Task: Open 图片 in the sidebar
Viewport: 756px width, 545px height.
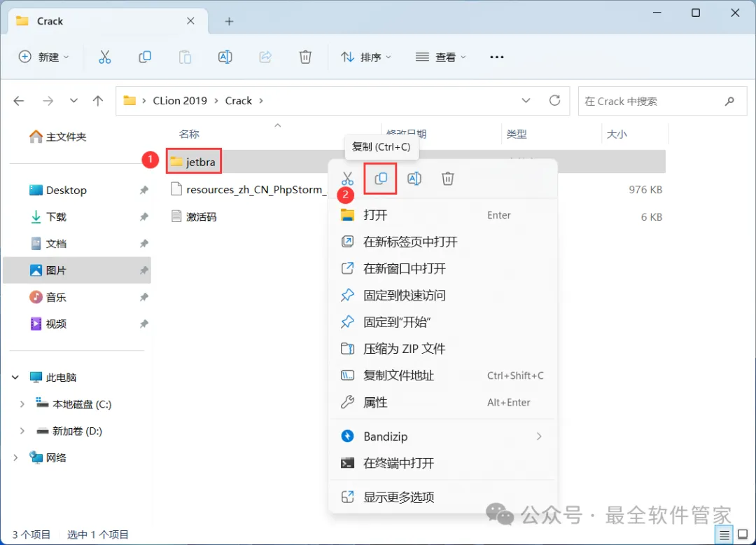Action: click(x=77, y=270)
